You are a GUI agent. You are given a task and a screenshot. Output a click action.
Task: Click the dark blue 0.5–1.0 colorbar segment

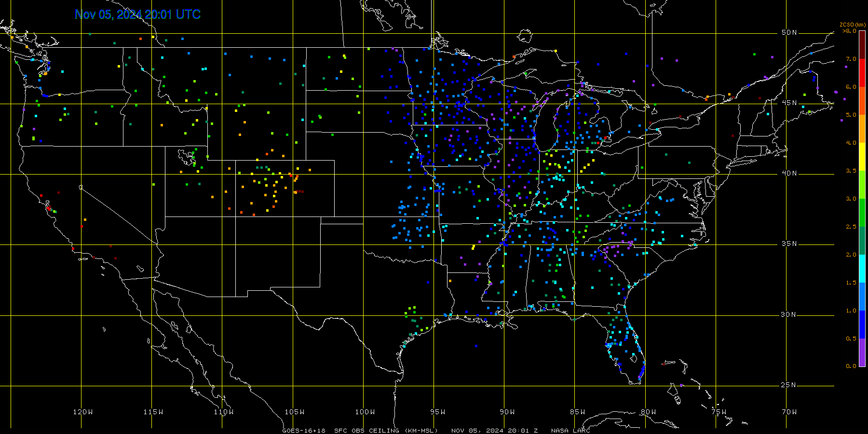click(862, 325)
